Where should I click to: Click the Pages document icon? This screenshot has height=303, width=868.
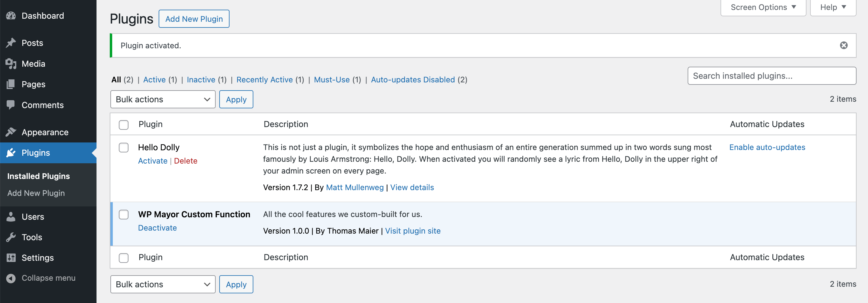click(11, 84)
